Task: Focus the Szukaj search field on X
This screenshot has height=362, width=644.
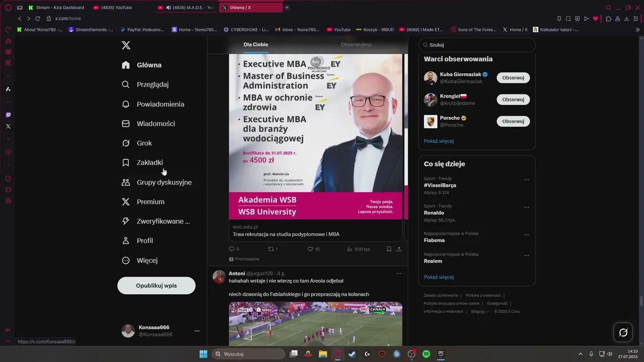Action: tap(477, 45)
